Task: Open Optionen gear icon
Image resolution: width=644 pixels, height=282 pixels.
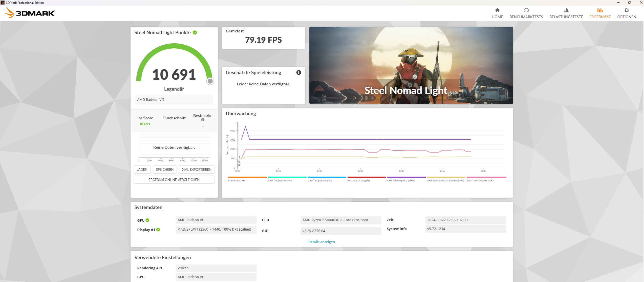Action: click(x=626, y=10)
